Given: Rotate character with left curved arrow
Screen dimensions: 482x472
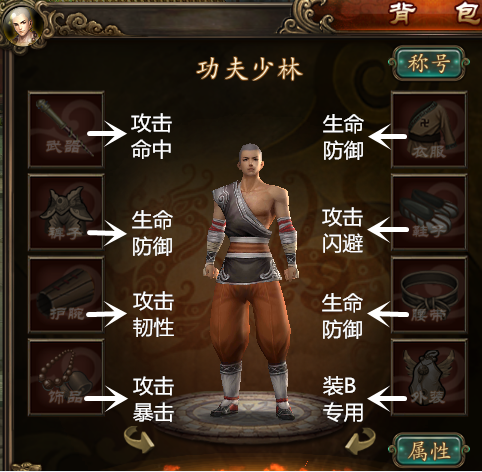Looking at the screenshot, I should 138,440.
